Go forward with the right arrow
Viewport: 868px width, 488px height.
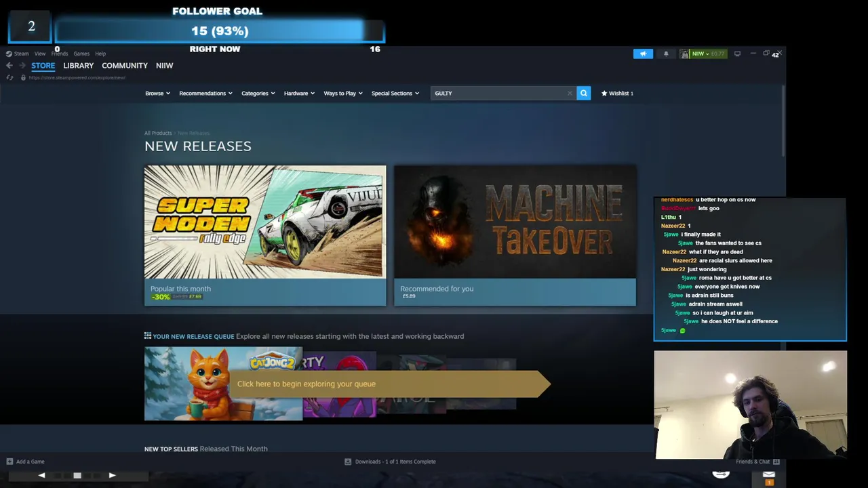pyautogui.click(x=22, y=66)
